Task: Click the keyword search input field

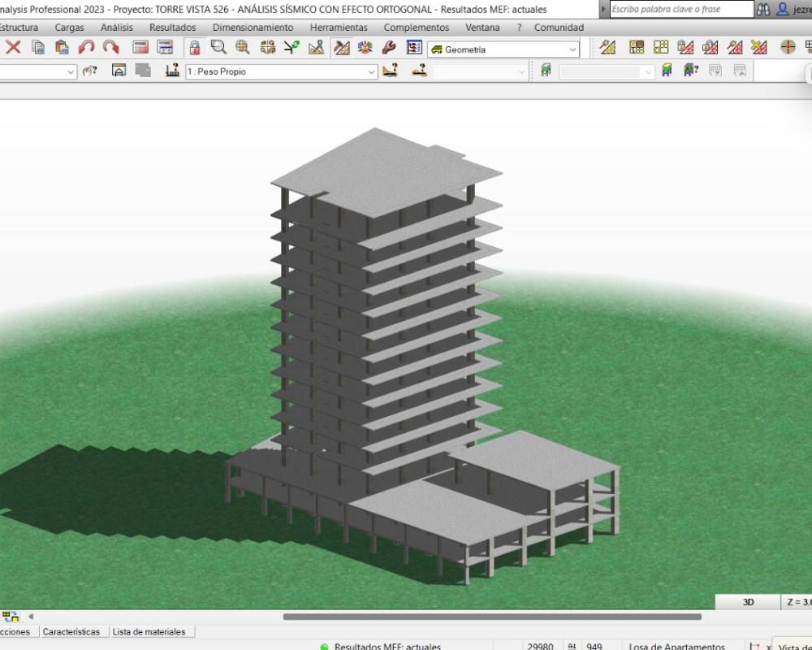Action: pyautogui.click(x=681, y=10)
